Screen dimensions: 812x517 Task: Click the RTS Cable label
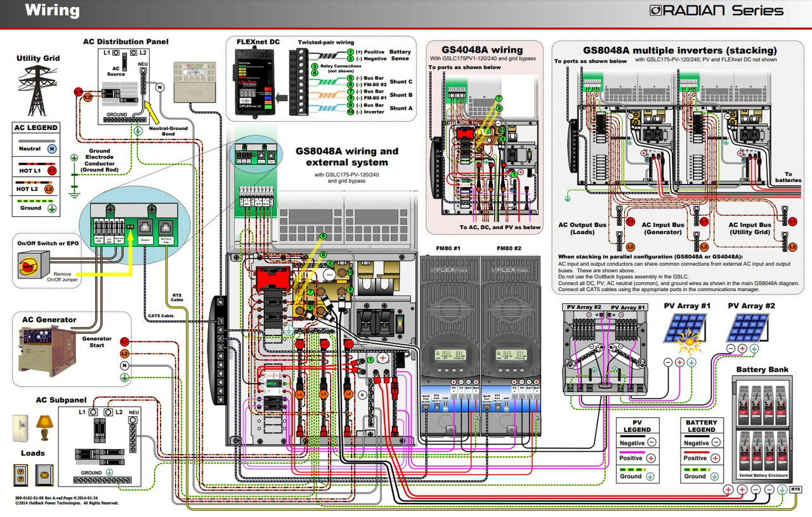pos(177,296)
